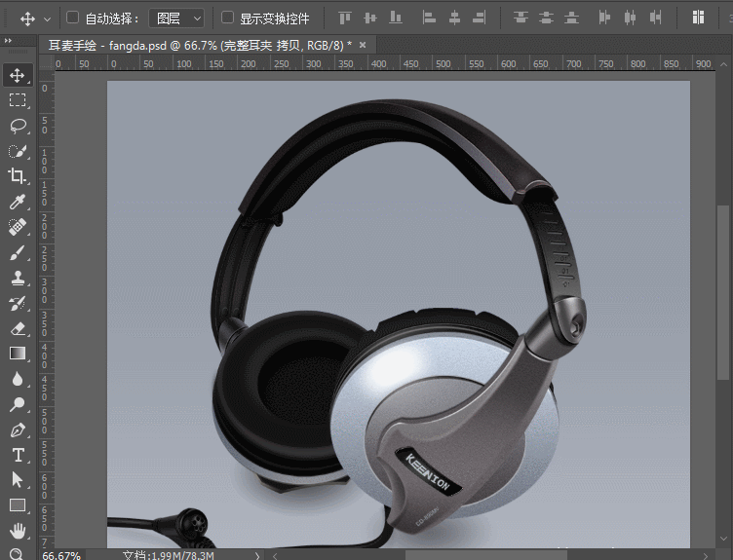The image size is (733, 560).
Task: Click Align horizontal centers icon
Action: pyautogui.click(x=454, y=19)
